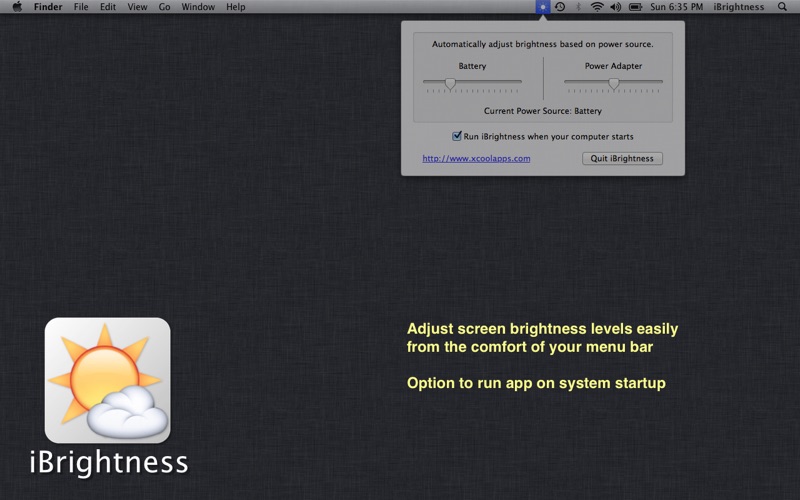Open the xcoolapps.com link

(x=476, y=159)
